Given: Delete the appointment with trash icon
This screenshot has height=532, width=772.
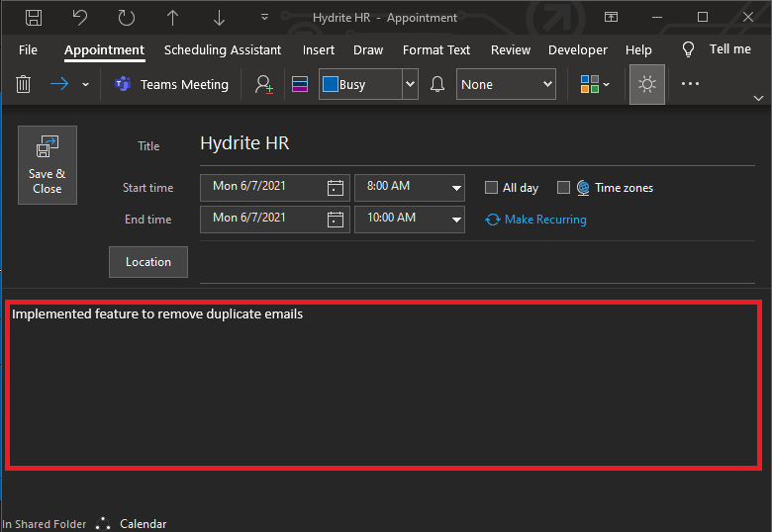Looking at the screenshot, I should [23, 84].
